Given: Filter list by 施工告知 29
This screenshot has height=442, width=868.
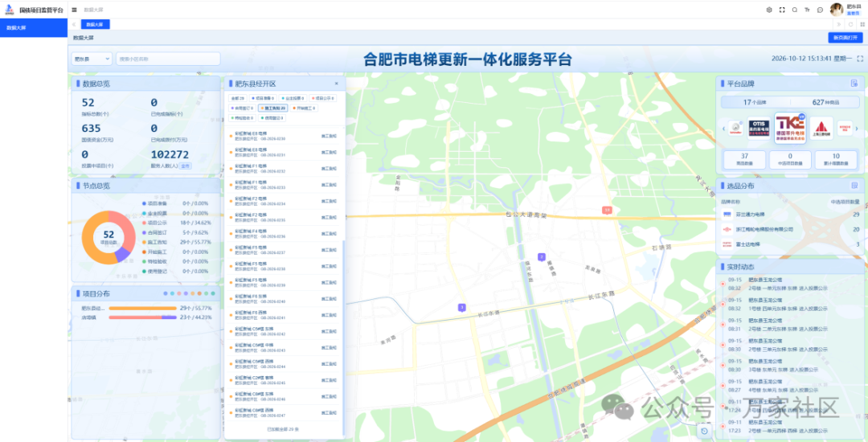Looking at the screenshot, I should coord(273,108).
